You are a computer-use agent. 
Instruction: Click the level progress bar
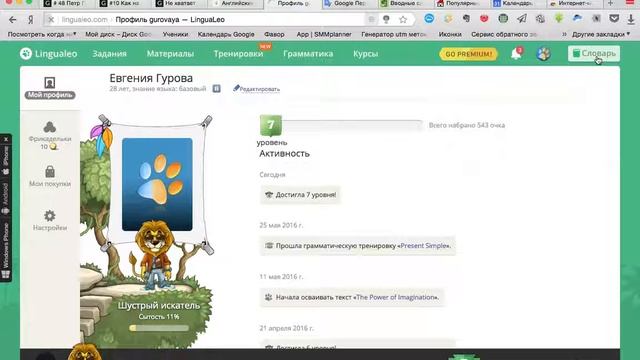point(352,125)
